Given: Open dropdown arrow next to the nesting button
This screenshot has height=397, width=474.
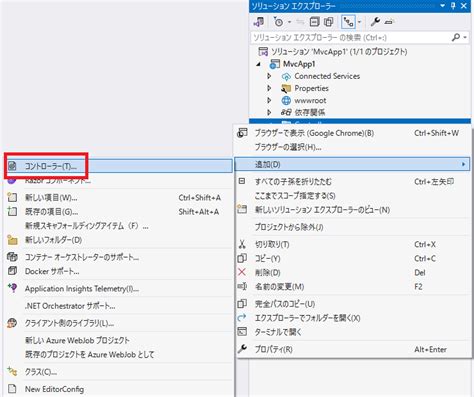Looking at the screenshot, I should point(359,22).
